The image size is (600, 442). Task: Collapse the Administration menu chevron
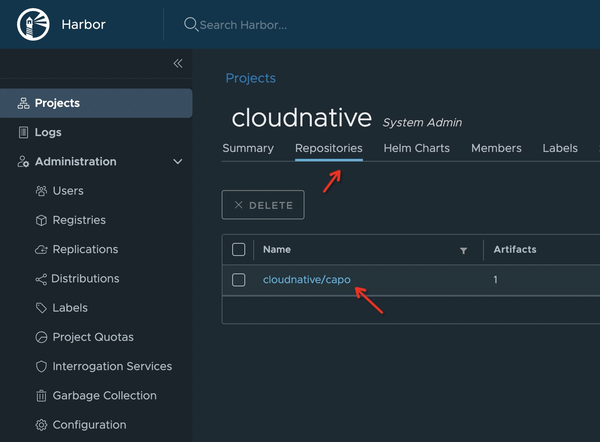tap(178, 162)
